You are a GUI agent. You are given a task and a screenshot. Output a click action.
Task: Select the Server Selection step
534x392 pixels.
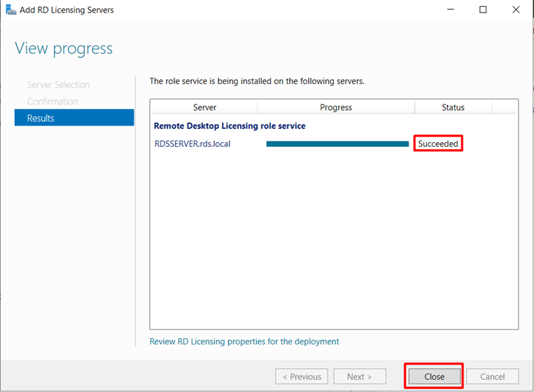58,85
